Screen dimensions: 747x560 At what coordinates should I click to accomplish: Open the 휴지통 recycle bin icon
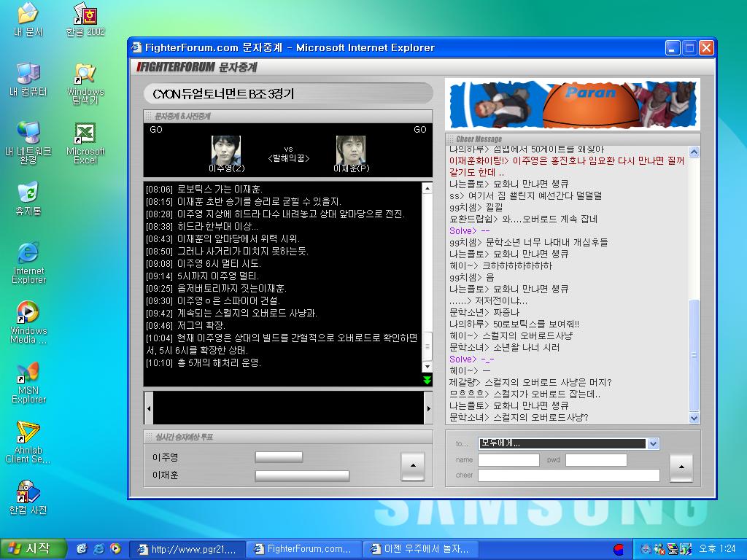(28, 198)
